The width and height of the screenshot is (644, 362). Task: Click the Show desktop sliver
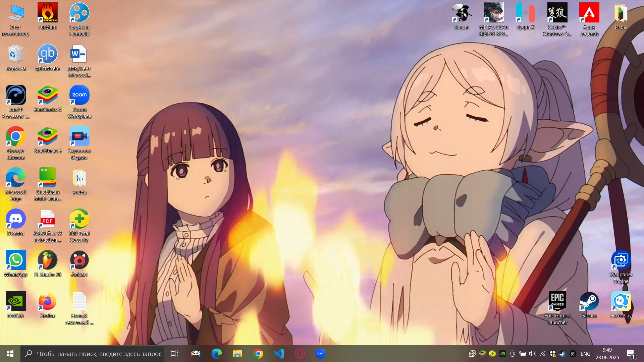[x=642, y=354]
